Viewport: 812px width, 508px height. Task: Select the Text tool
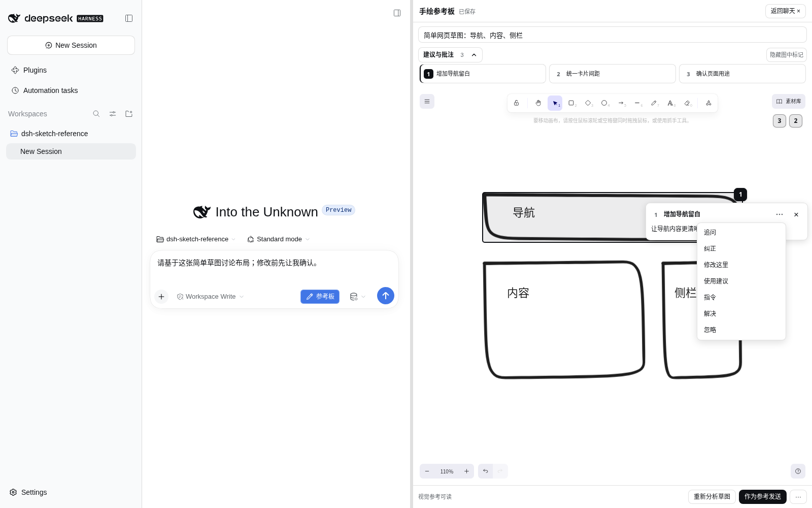coord(670,103)
